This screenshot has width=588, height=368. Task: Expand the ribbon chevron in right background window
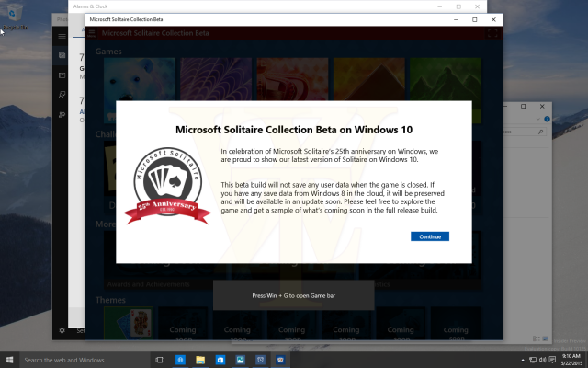click(x=538, y=119)
